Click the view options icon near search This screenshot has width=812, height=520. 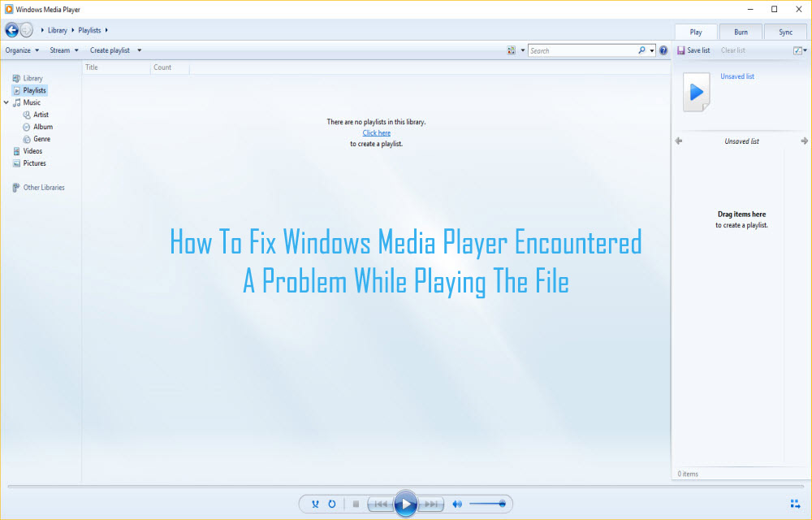click(x=510, y=50)
